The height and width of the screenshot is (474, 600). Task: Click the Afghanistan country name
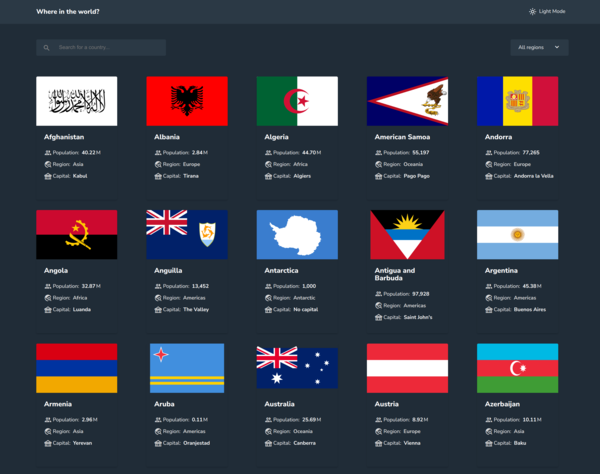pyautogui.click(x=64, y=137)
